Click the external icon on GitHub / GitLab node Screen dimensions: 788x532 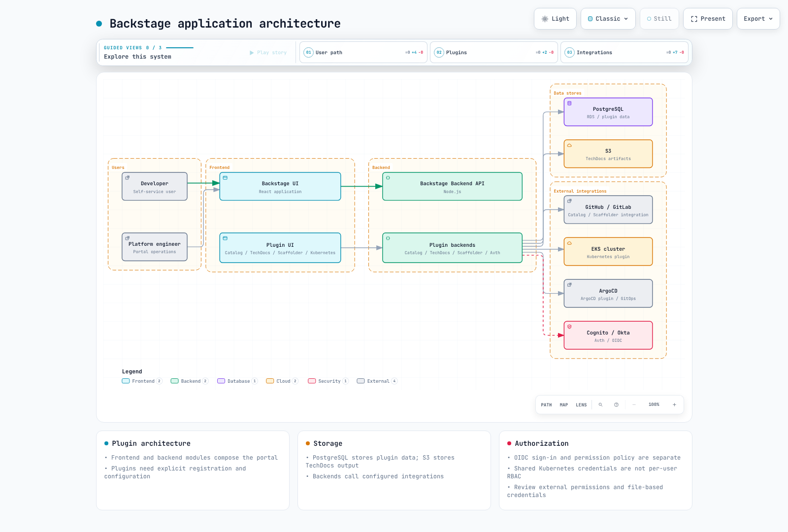[569, 201]
